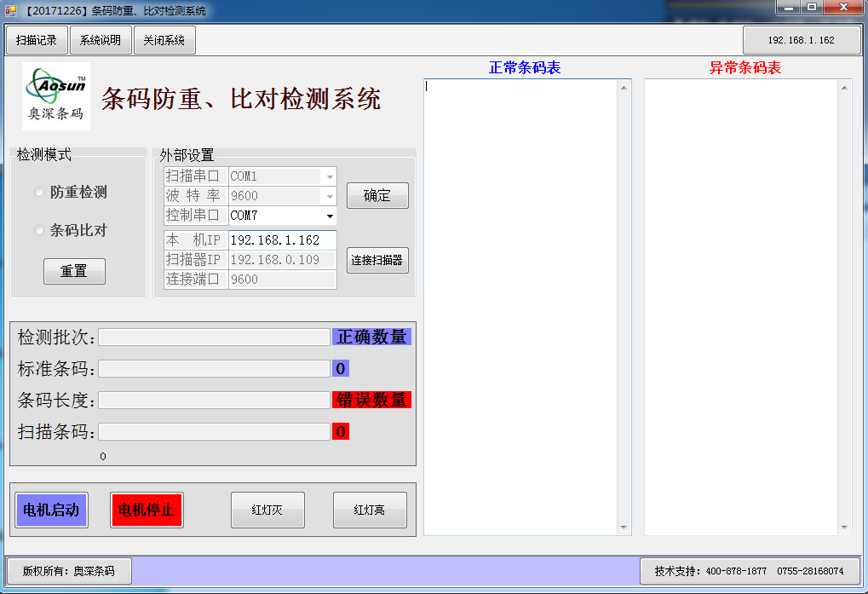Image resolution: width=868 pixels, height=594 pixels.
Task: Turn on red light with 红灯亮
Action: pyautogui.click(x=370, y=510)
